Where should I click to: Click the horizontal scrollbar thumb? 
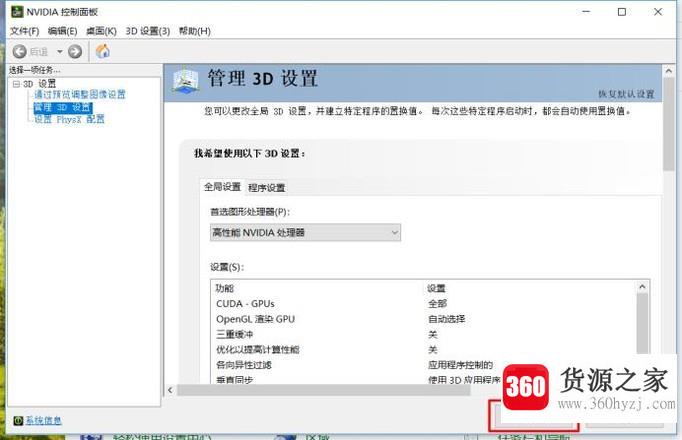[x=324, y=390]
